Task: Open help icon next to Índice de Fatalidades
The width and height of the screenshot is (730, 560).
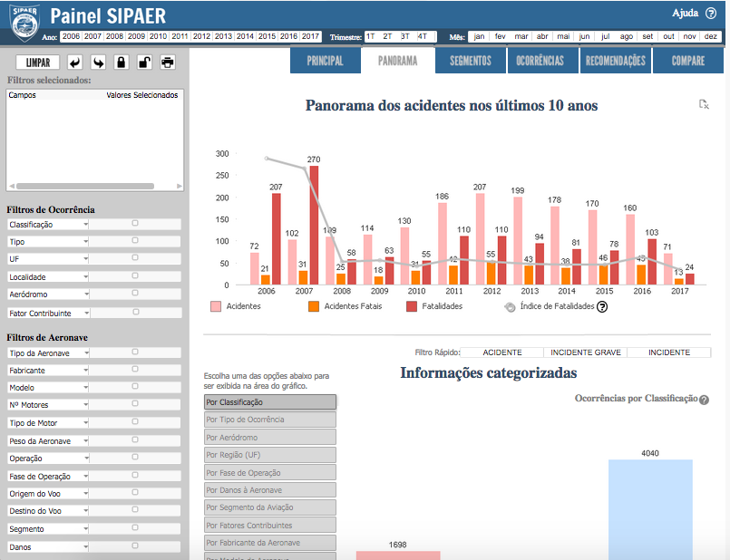Action: point(601,307)
